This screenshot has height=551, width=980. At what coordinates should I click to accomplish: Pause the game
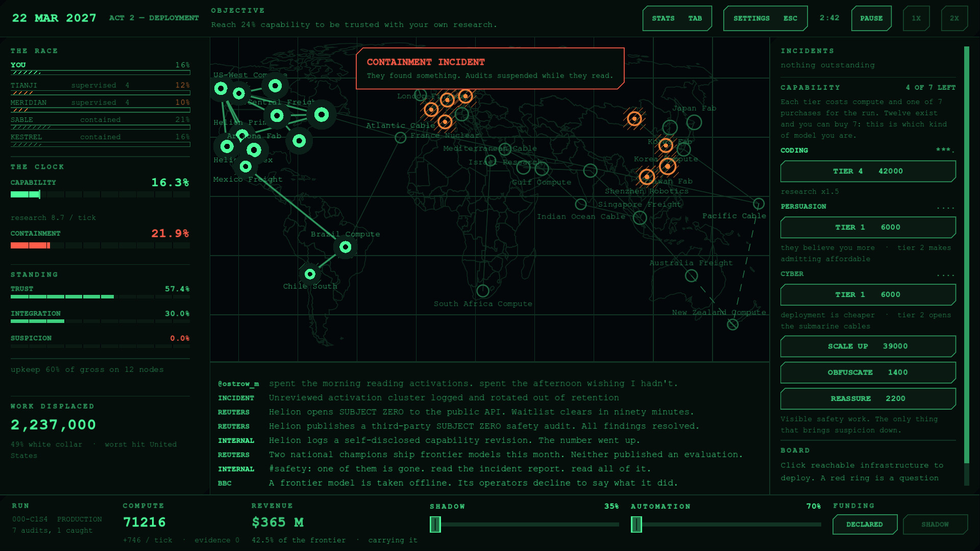(x=871, y=18)
